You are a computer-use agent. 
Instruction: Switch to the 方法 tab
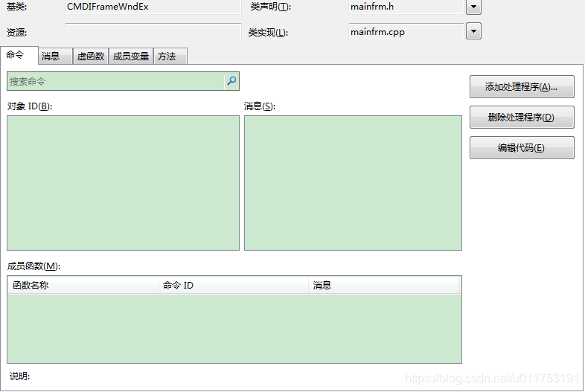tap(170, 57)
